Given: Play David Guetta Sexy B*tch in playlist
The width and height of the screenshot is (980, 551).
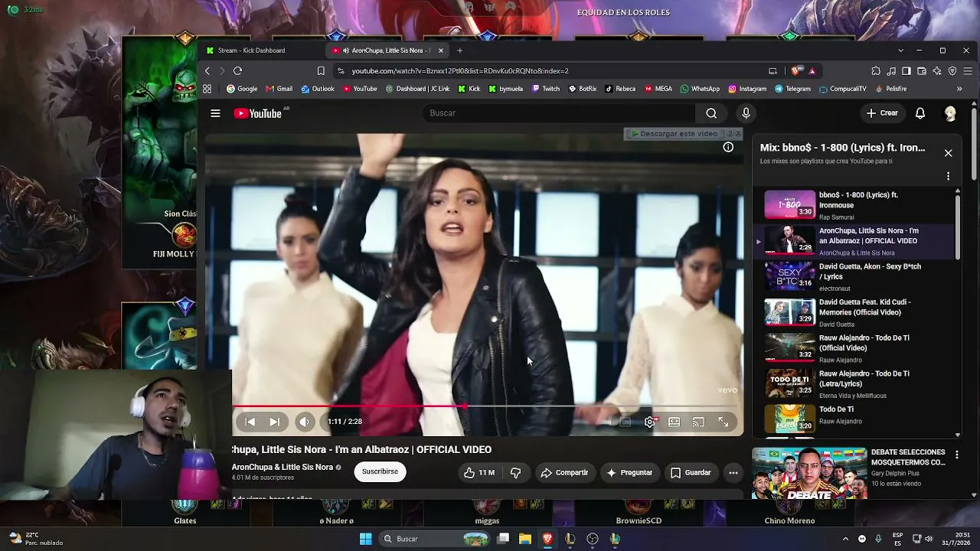Looking at the screenshot, I should (855, 276).
